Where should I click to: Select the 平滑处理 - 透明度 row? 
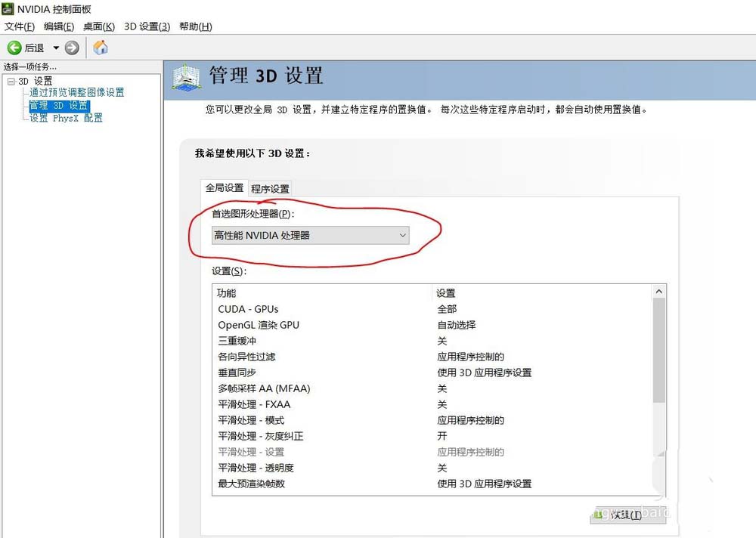coord(432,468)
